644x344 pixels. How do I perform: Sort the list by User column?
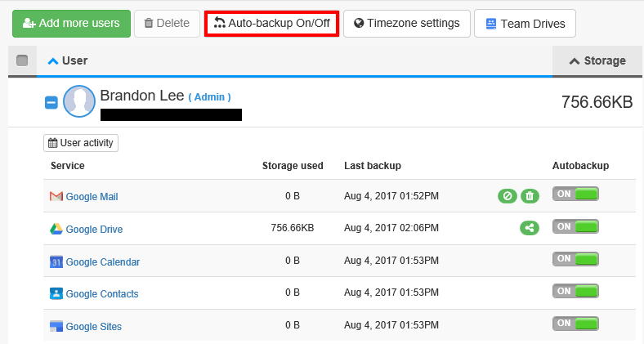[69, 60]
